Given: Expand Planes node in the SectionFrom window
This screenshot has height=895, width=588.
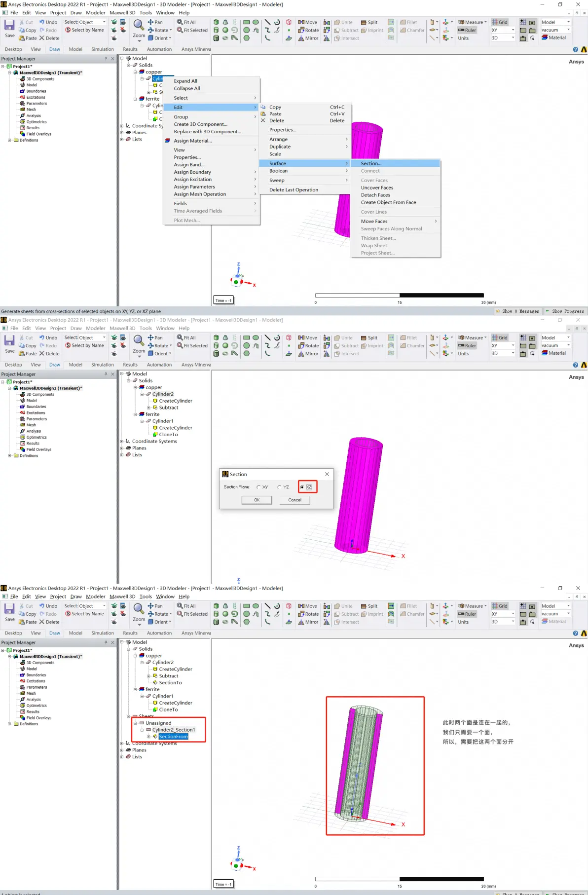Looking at the screenshot, I should (x=122, y=750).
